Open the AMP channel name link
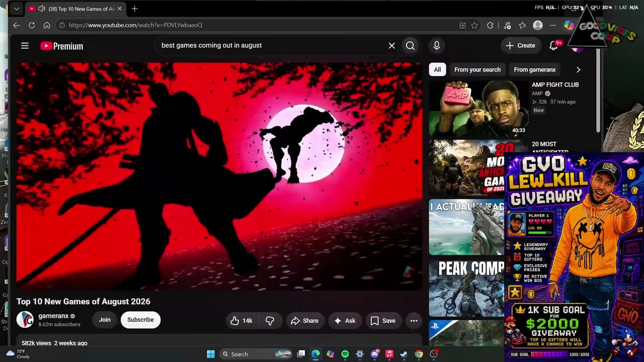The image size is (644, 362). tap(537, 94)
